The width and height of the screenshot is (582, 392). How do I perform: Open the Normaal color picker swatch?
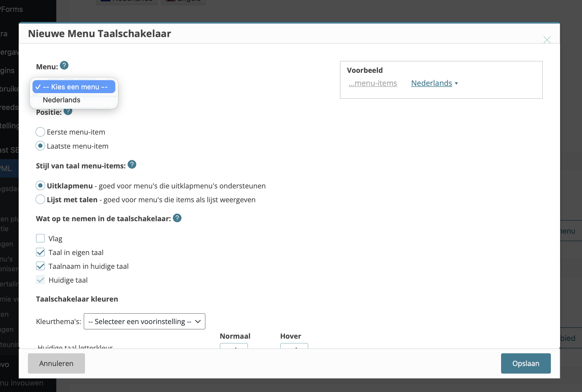coord(234,346)
